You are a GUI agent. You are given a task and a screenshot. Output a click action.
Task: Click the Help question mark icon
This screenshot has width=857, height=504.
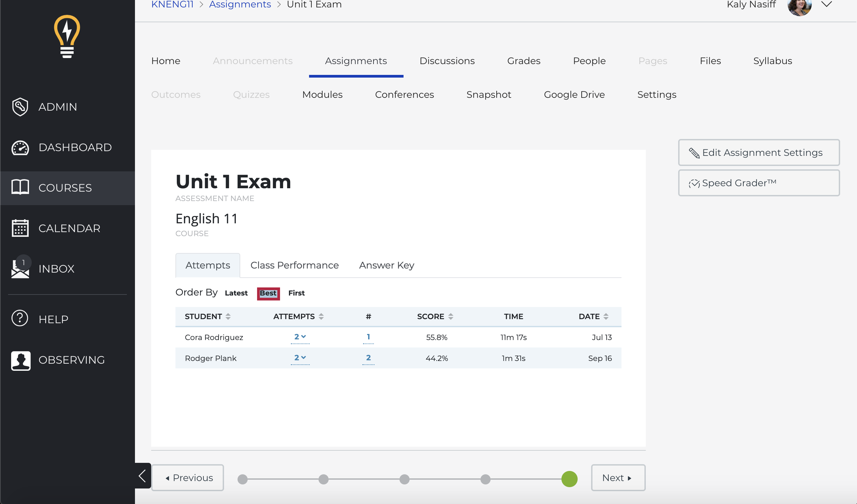(x=20, y=318)
